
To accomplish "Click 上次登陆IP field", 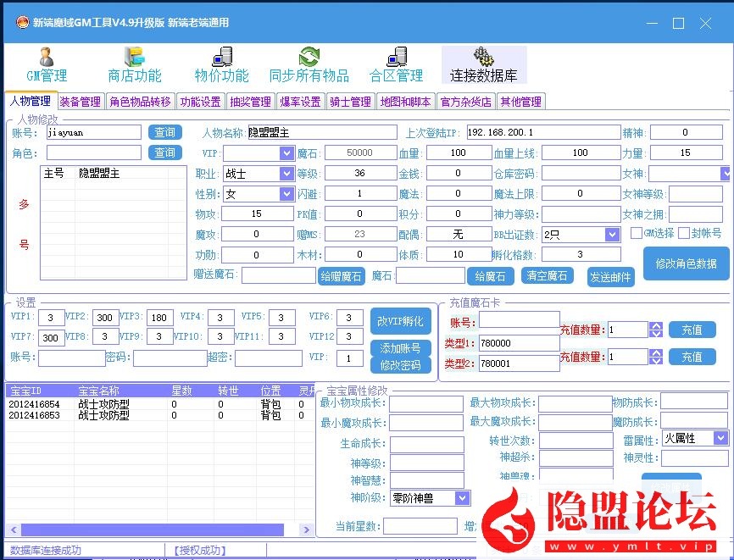I will pyautogui.click(x=543, y=132).
